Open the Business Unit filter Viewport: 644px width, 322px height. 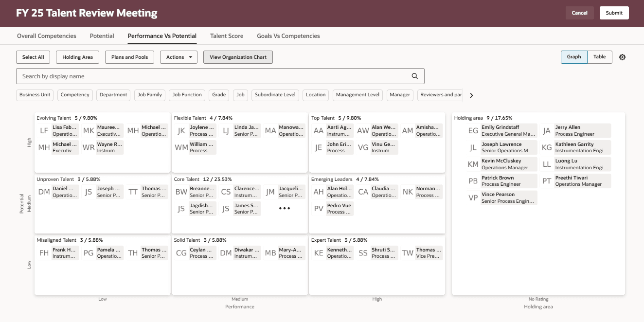coord(35,95)
